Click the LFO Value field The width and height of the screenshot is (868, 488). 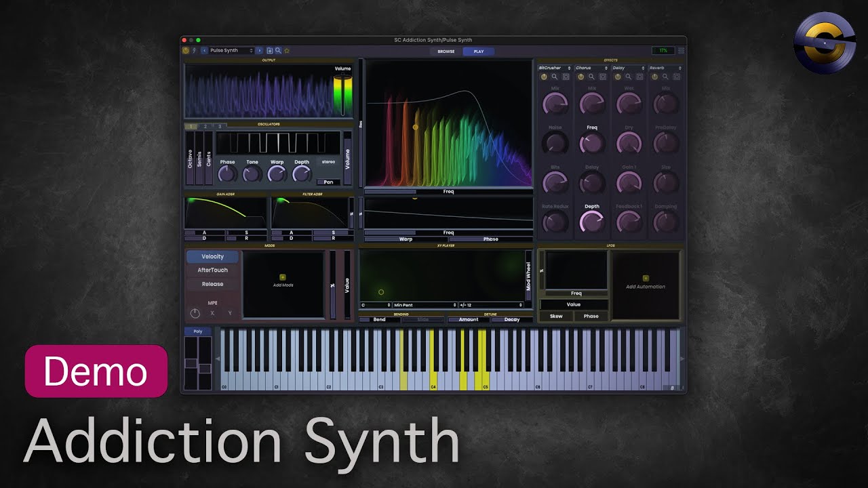(x=574, y=305)
